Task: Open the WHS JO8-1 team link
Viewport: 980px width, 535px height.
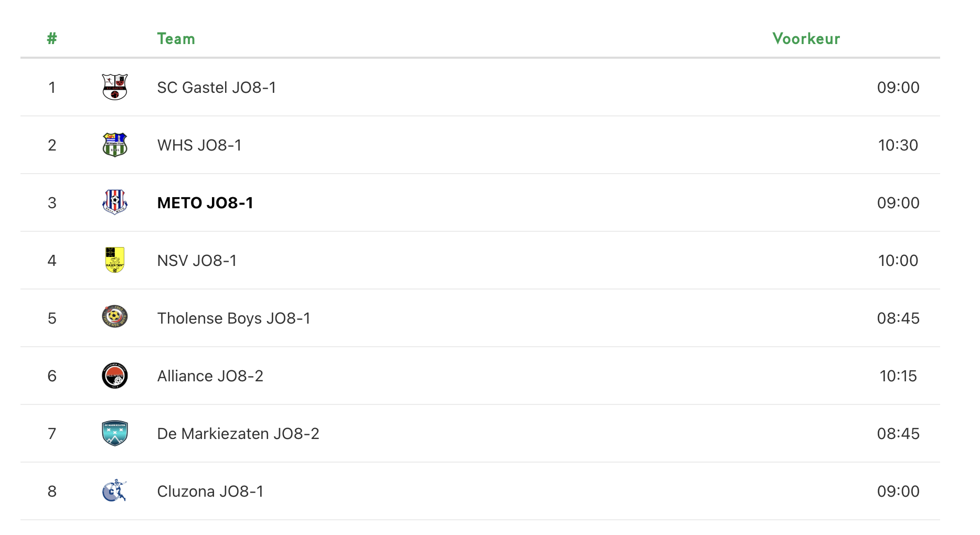Action: click(x=199, y=145)
